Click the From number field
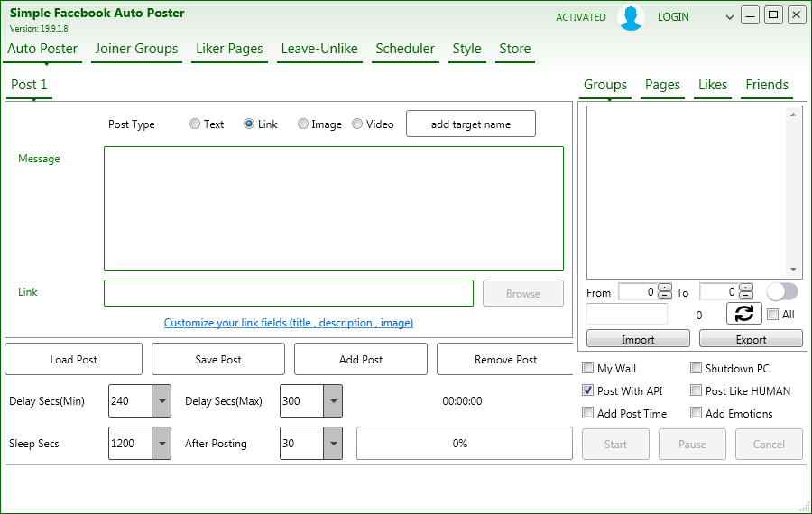 click(x=638, y=292)
